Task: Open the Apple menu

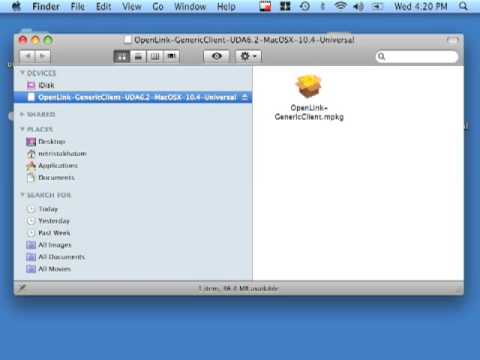Action: click(x=16, y=6)
